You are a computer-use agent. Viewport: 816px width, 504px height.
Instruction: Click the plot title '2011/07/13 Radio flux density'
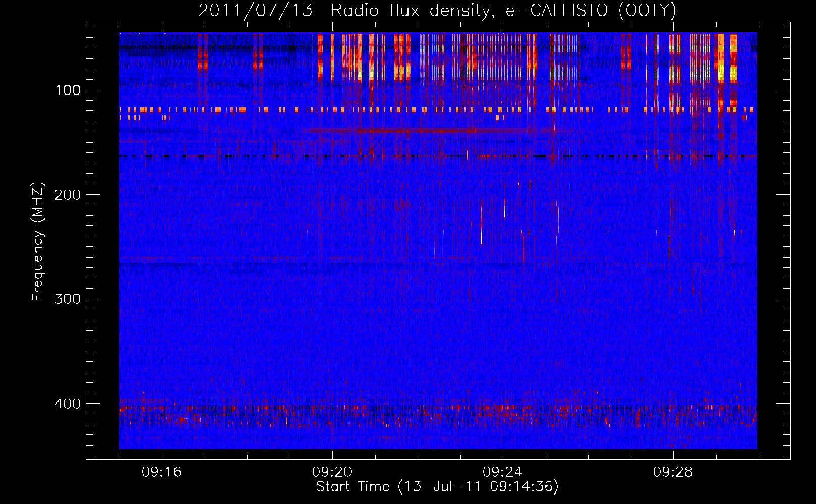[x=437, y=11]
